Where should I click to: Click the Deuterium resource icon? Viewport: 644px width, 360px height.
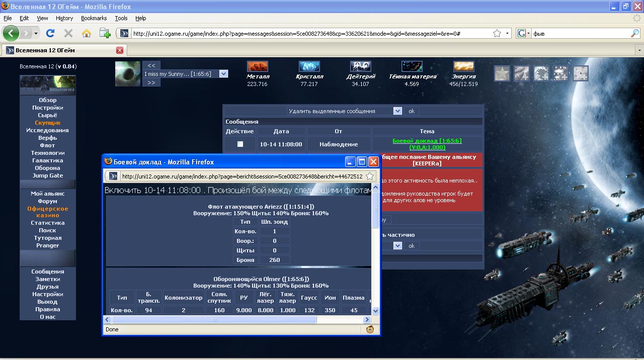point(361,66)
